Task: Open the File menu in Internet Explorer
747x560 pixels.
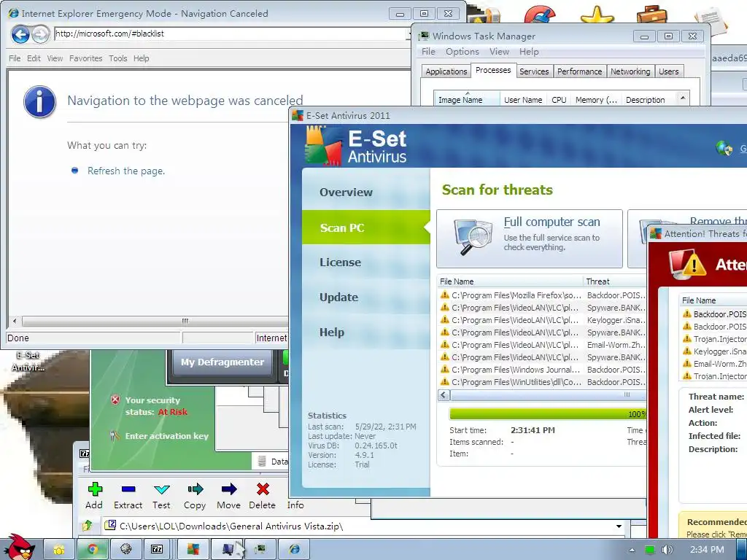Action: [15, 58]
